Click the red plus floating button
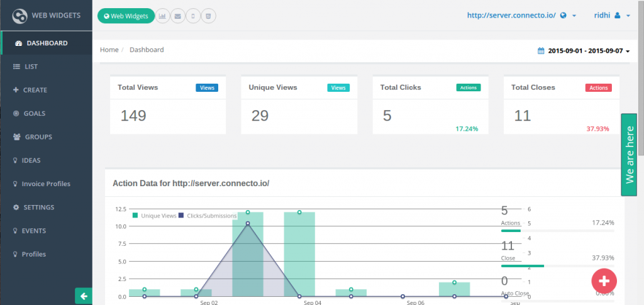This screenshot has height=305, width=644. (x=604, y=281)
